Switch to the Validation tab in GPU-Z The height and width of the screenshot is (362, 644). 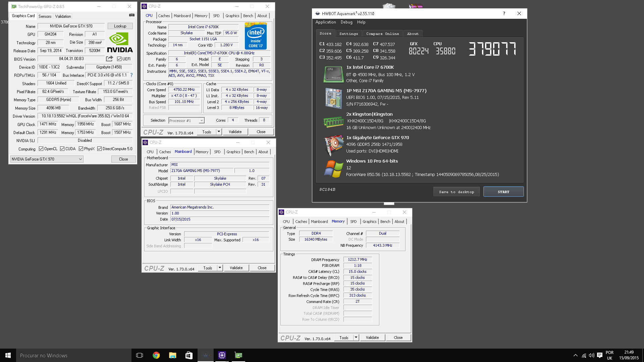click(63, 16)
